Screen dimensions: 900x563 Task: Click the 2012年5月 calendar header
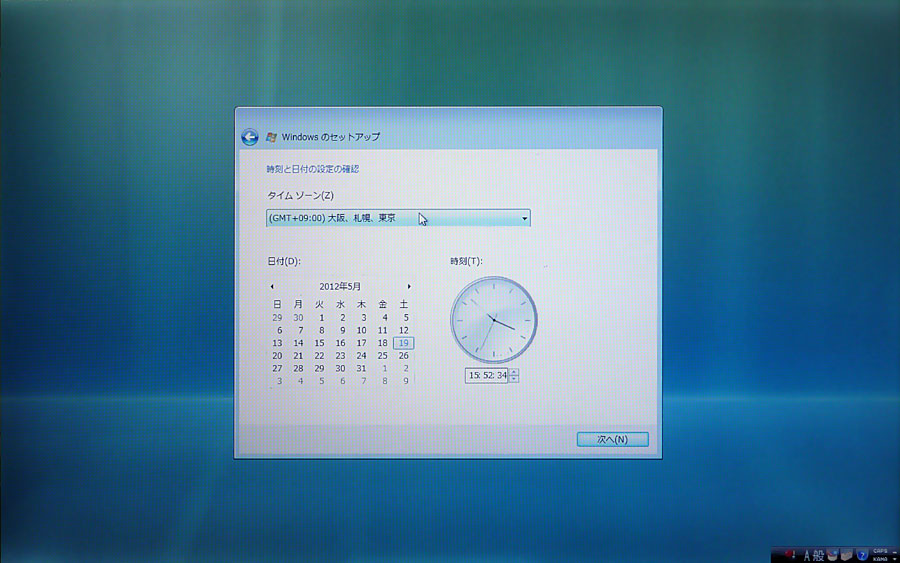[x=340, y=286]
